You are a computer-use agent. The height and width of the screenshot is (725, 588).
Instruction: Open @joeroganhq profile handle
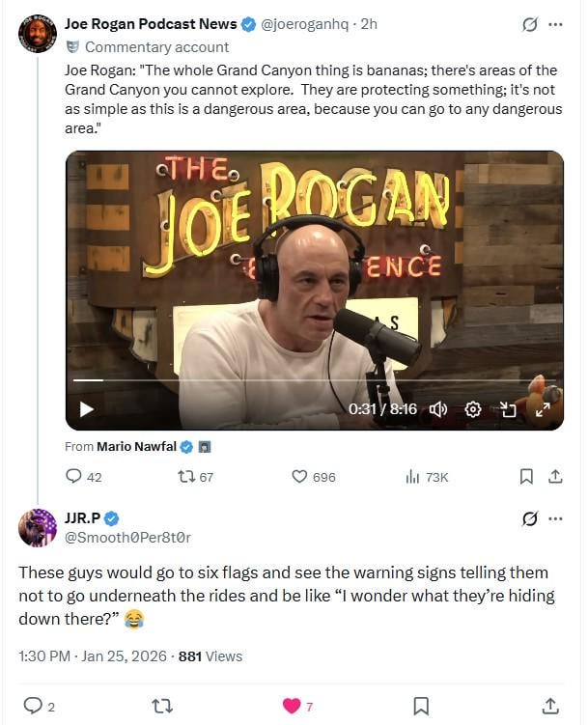(x=306, y=24)
